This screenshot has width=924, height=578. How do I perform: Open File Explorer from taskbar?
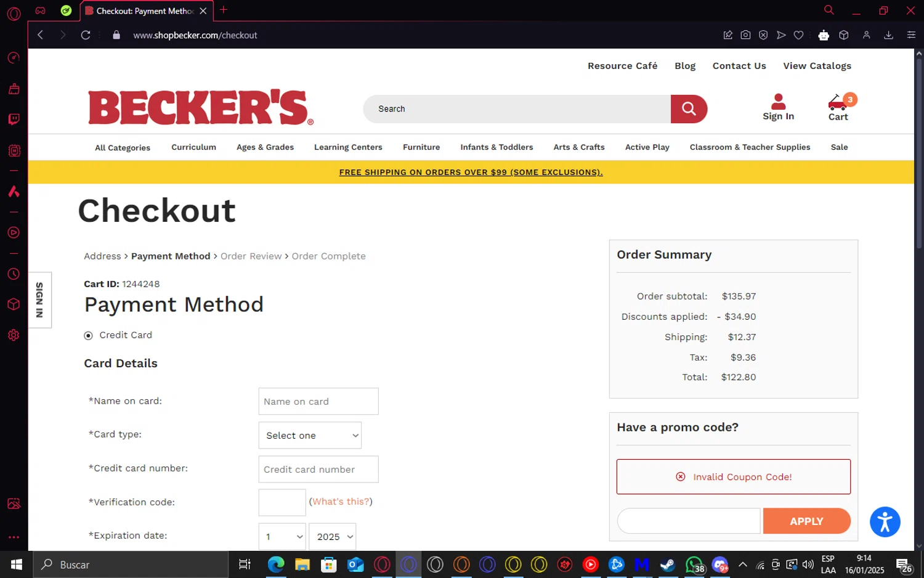click(x=302, y=564)
